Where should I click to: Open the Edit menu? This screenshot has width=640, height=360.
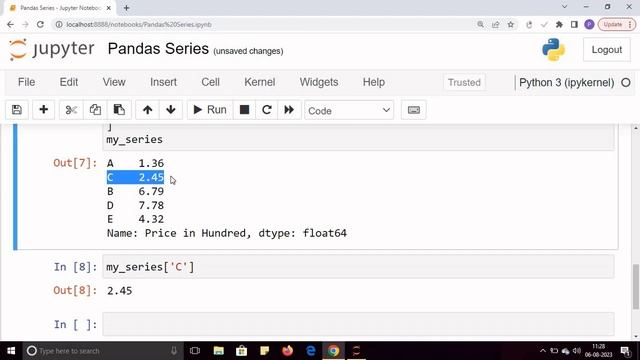coord(69,82)
